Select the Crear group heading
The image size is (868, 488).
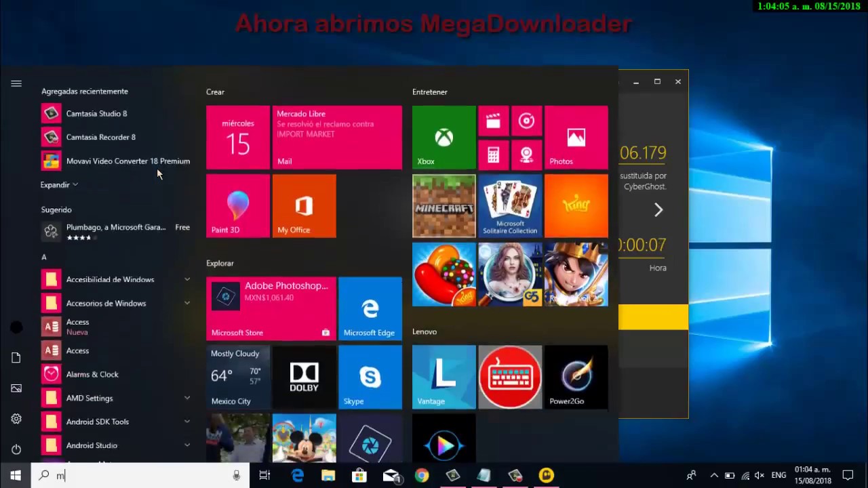[x=215, y=91]
